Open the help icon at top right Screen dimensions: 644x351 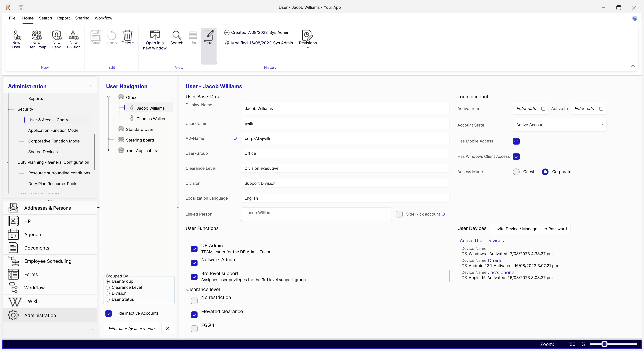click(x=635, y=18)
